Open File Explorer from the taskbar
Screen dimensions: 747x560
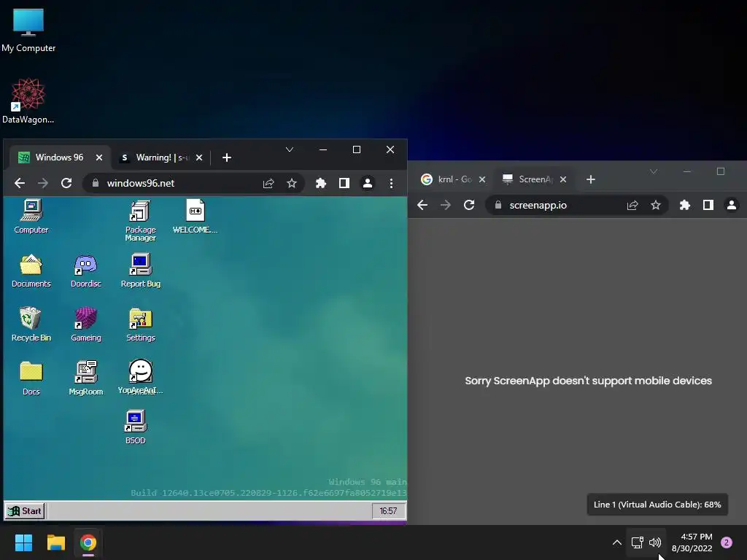coord(55,542)
